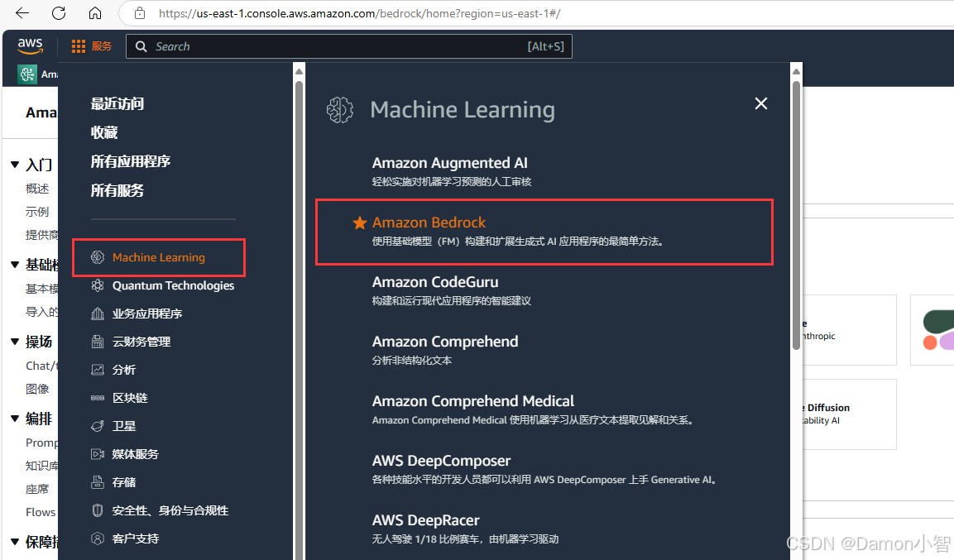Click the 存储 icon
Screen dimensions: 954x560
click(98, 482)
